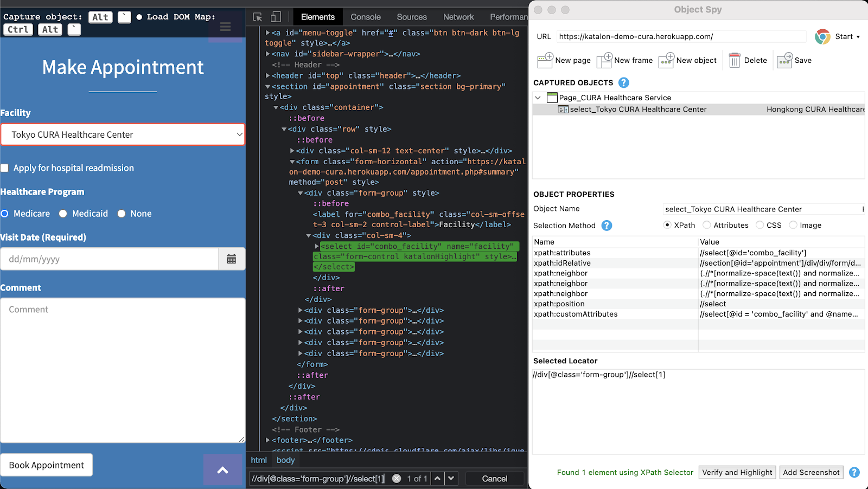Open the Facility dropdown showing Tokyo CURA
868x489 pixels.
(123, 134)
